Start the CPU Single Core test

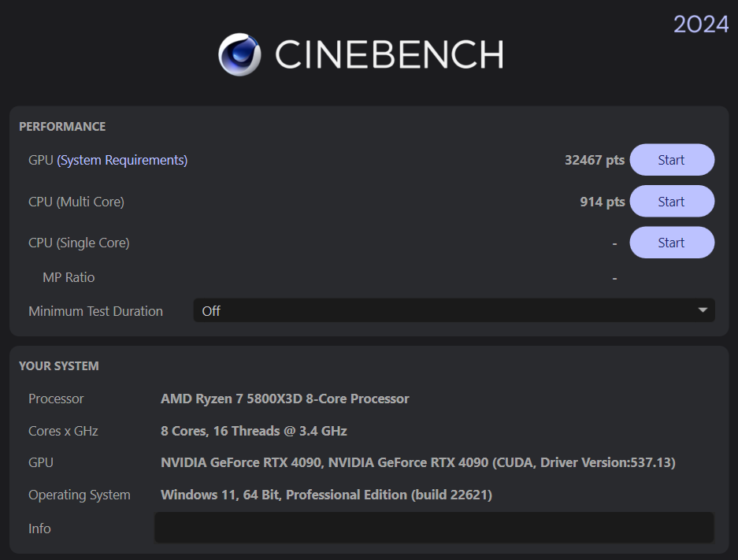[x=672, y=243]
